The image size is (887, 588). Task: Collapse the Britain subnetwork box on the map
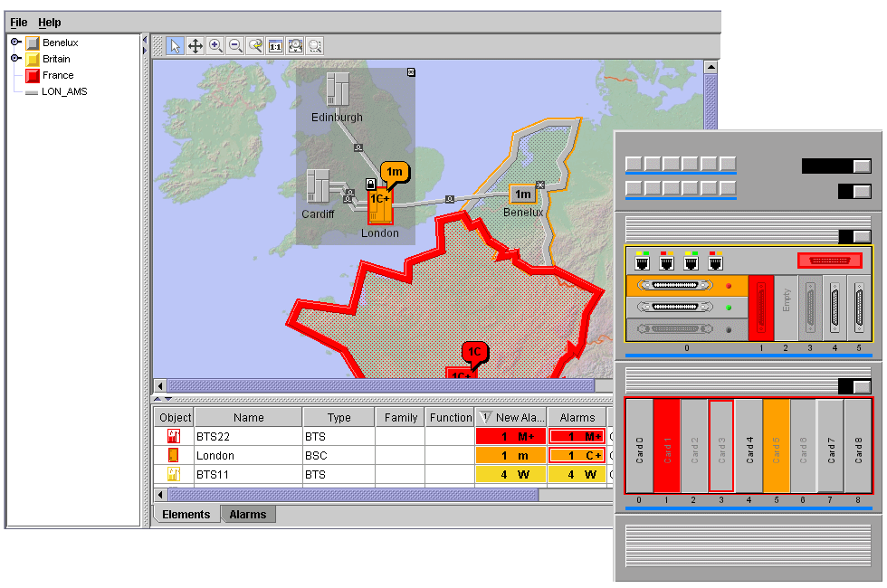click(411, 71)
